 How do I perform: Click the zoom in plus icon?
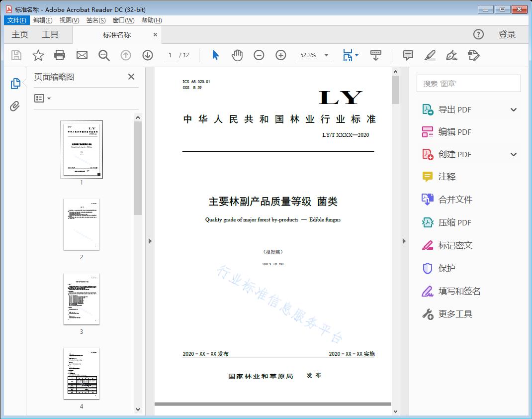(x=280, y=55)
